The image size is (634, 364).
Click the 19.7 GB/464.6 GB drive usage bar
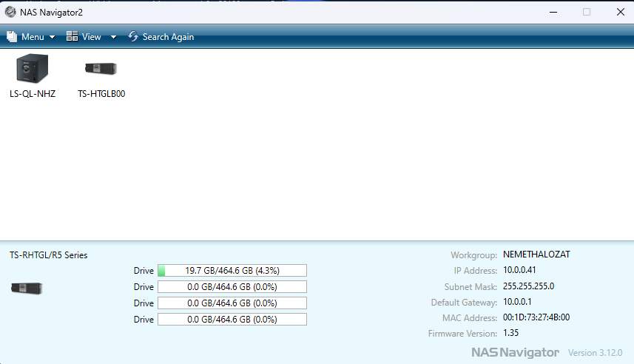232,271
